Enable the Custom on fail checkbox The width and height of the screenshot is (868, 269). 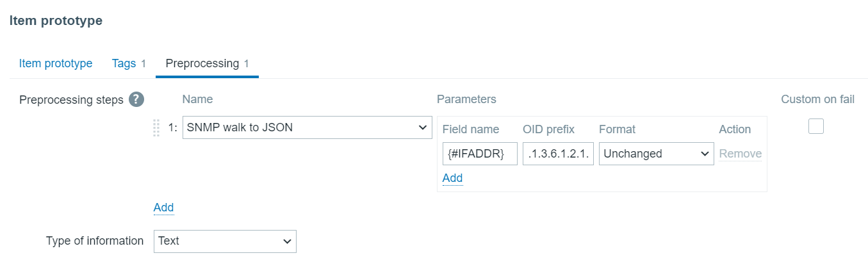815,126
